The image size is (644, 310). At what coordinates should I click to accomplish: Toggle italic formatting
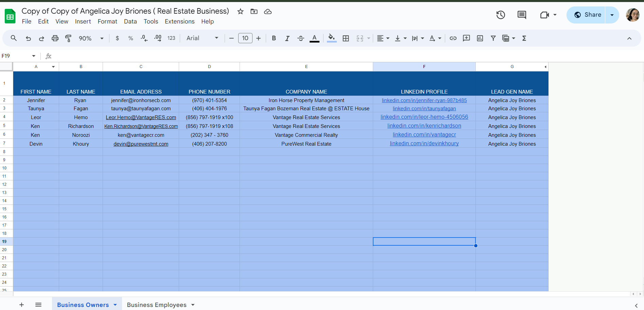(x=287, y=38)
